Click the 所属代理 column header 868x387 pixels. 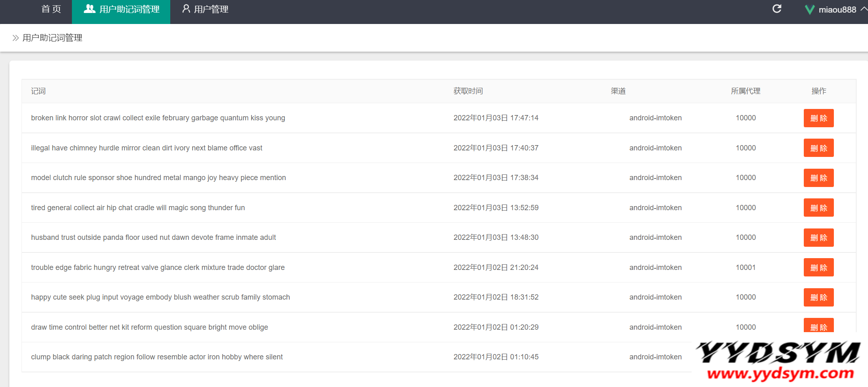[x=745, y=91]
